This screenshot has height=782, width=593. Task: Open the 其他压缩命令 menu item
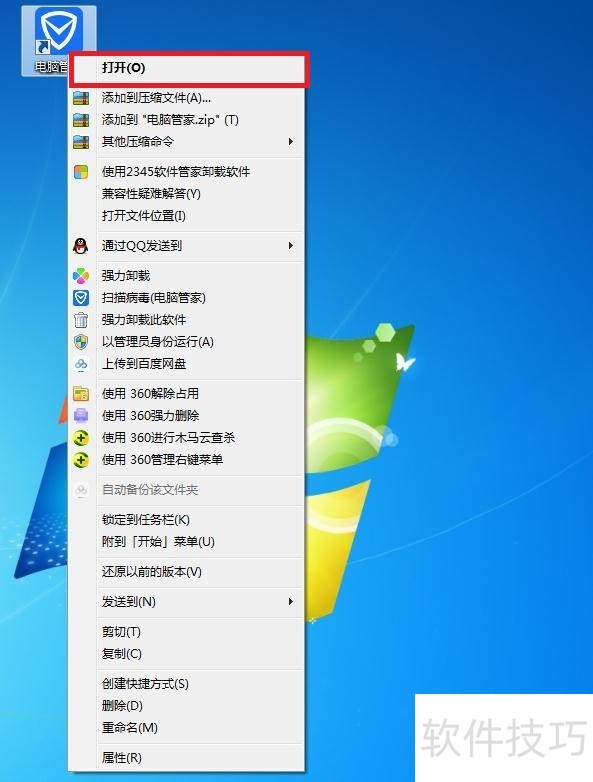pos(187,142)
